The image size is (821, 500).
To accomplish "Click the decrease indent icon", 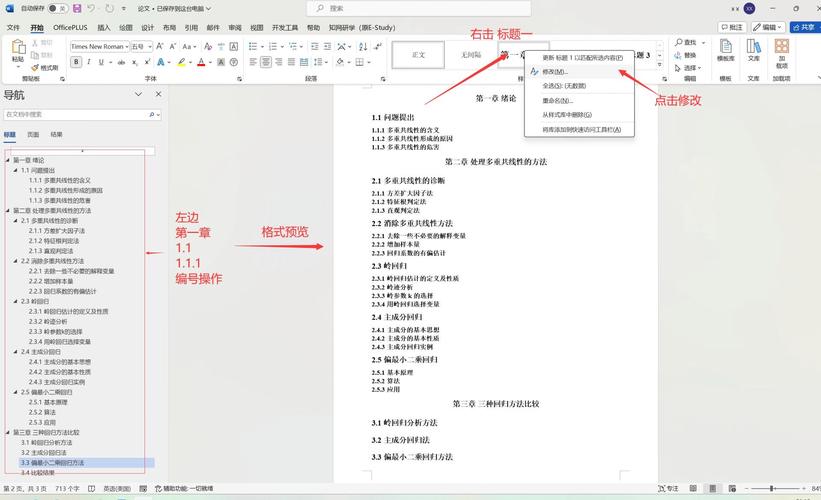I will [x=315, y=47].
